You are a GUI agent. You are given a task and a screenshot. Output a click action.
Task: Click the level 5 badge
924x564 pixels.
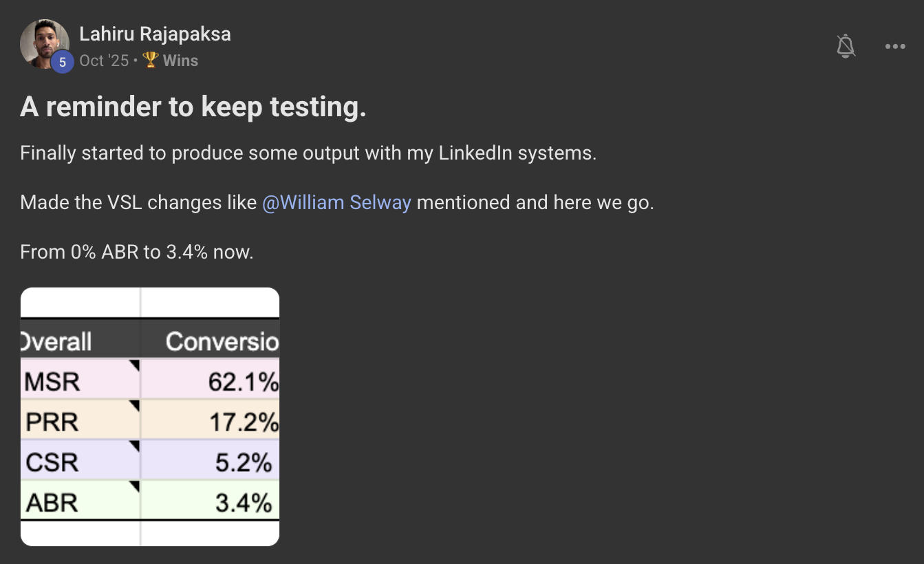point(62,62)
